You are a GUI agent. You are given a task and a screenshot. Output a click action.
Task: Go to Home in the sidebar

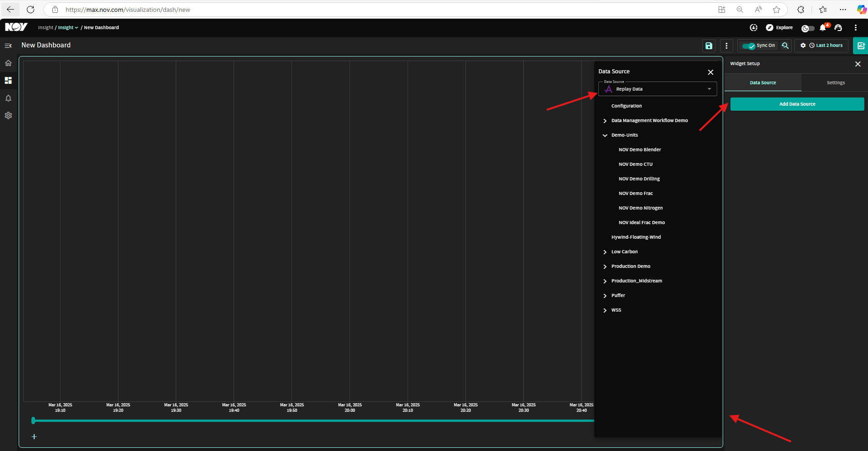[x=8, y=63]
